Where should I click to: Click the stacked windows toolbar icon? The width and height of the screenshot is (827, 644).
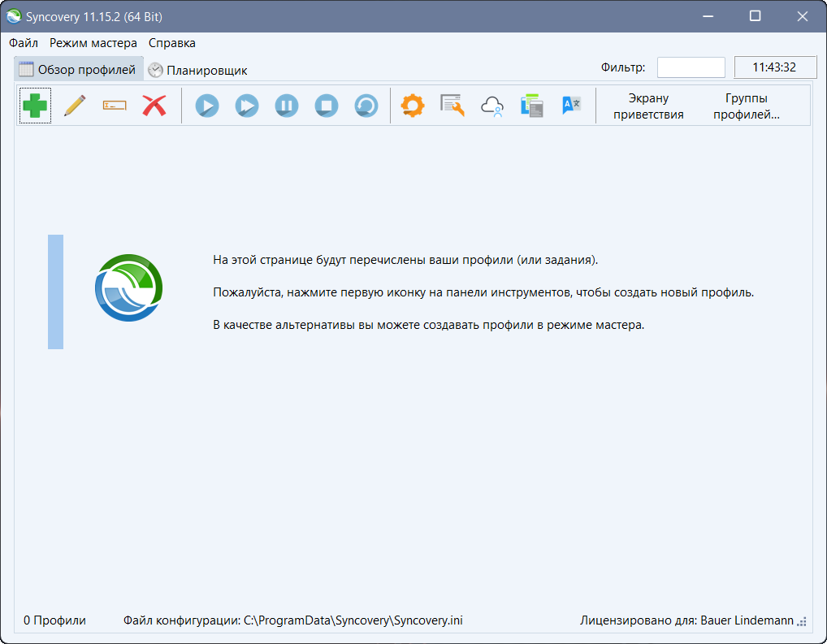pos(531,106)
